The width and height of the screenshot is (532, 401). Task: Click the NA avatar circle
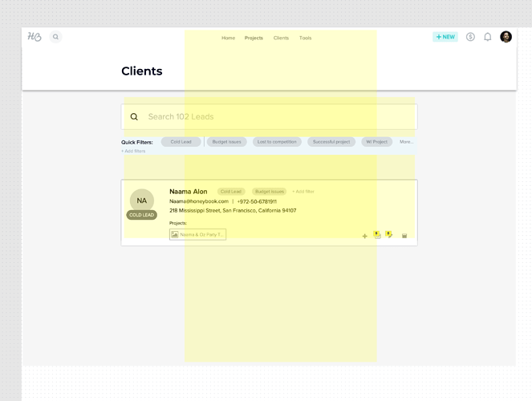click(142, 200)
